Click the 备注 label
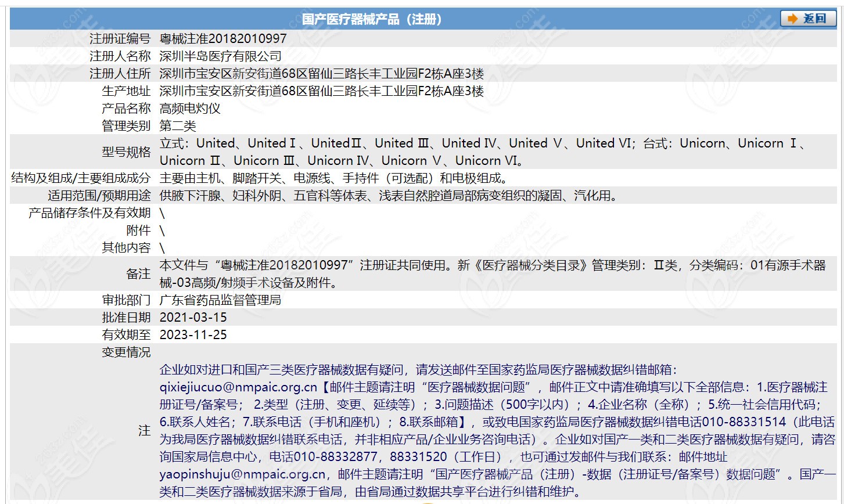Viewport: 844px width, 504px height. click(x=138, y=273)
